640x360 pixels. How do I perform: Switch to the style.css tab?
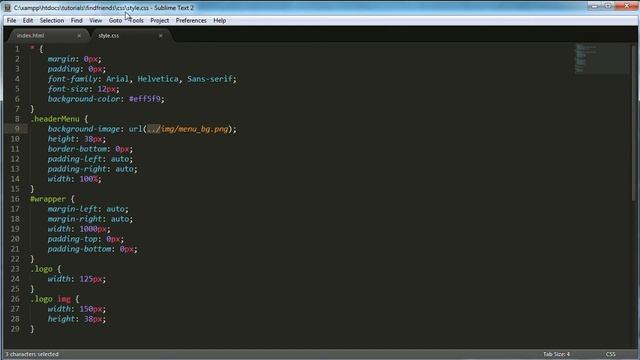pyautogui.click(x=109, y=36)
